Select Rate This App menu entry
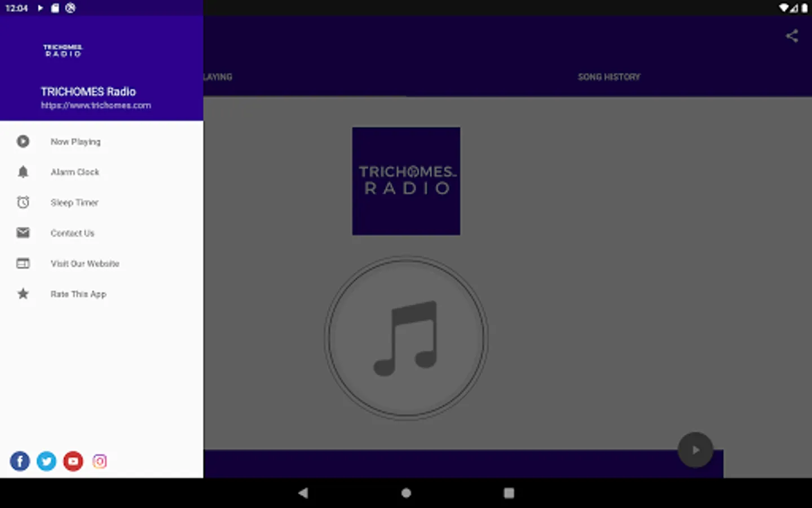 coord(101,294)
